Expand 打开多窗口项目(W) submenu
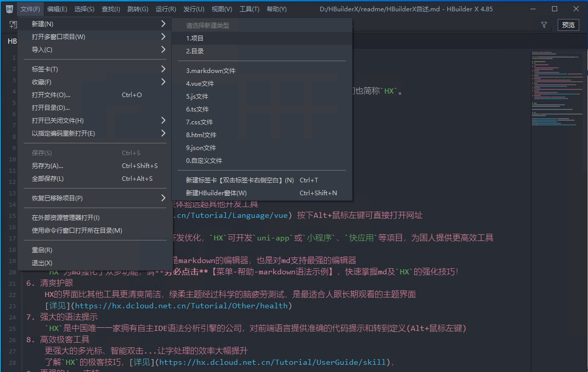588x372 pixels. (163, 37)
